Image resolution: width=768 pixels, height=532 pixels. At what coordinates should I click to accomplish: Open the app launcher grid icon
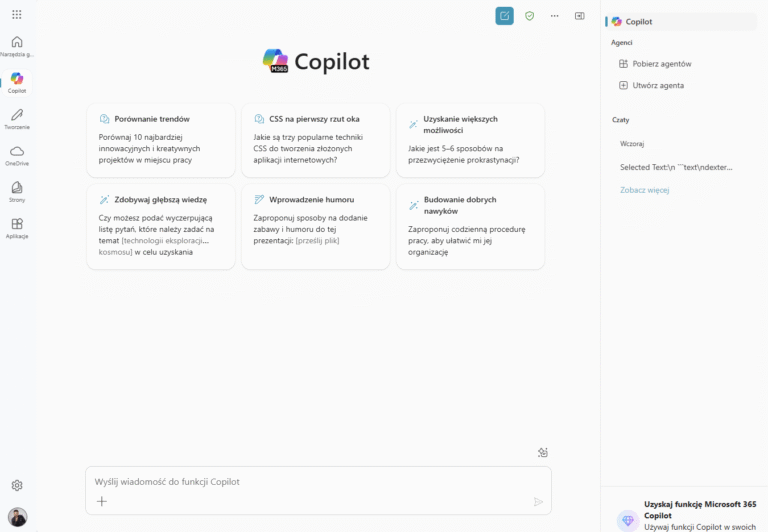click(17, 15)
